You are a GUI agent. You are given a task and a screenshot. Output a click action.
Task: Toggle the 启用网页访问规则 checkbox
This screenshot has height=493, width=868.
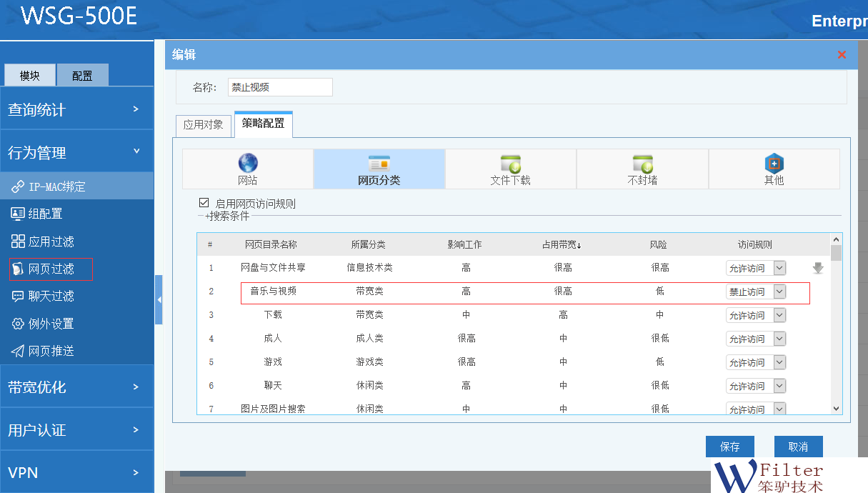(204, 204)
